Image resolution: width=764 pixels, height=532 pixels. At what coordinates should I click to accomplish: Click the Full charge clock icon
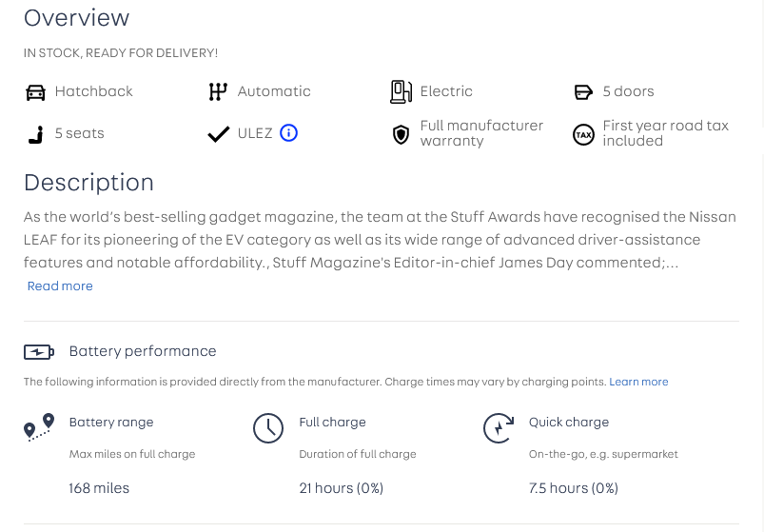pos(268,428)
